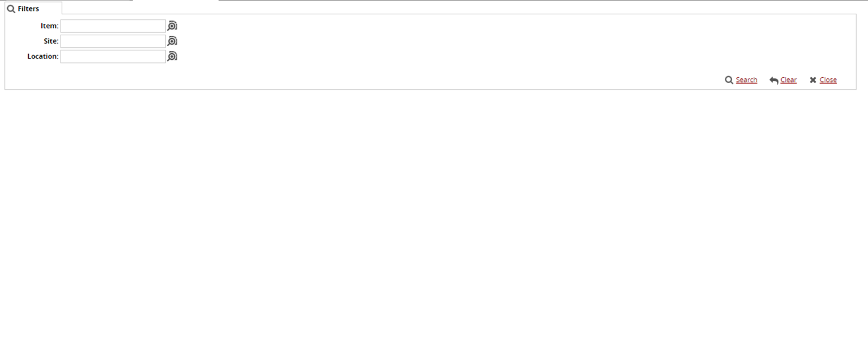Focus the Site text field
Viewport: 868px width, 350px height.
point(113,41)
